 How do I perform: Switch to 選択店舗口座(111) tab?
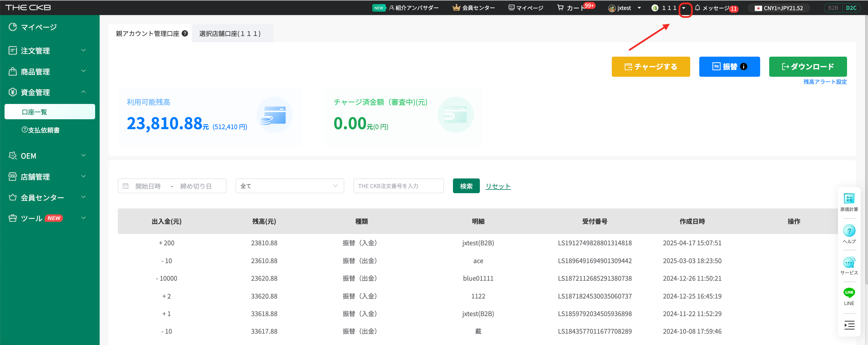[232, 33]
